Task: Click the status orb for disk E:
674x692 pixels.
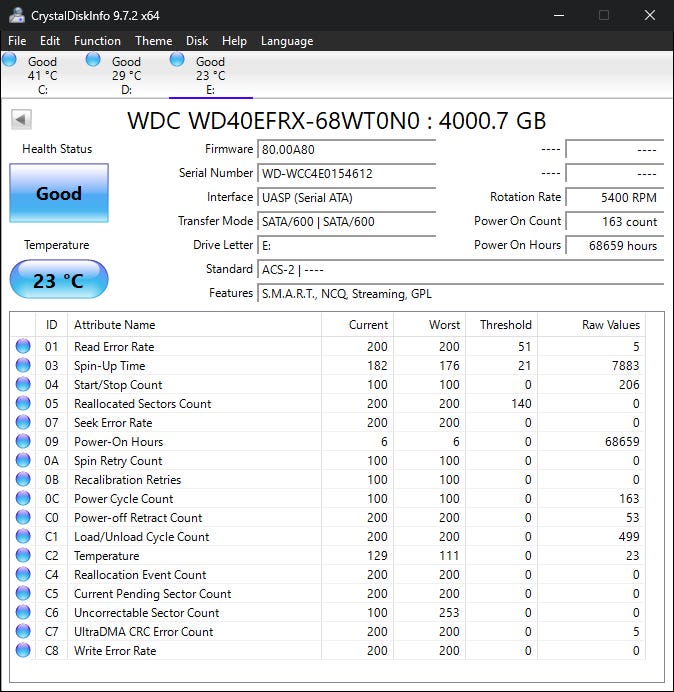Action: point(177,60)
